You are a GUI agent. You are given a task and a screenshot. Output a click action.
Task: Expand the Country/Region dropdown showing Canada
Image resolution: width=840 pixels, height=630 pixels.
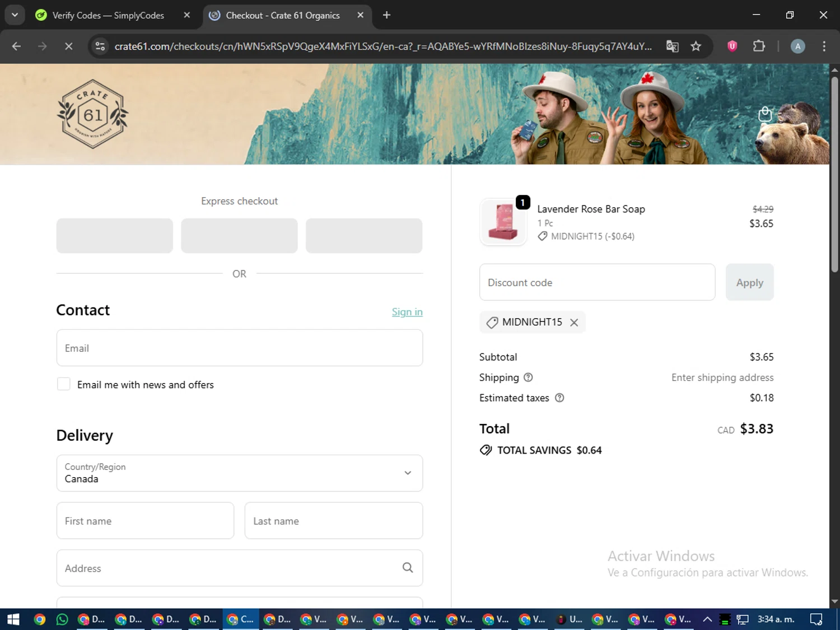pyautogui.click(x=240, y=473)
